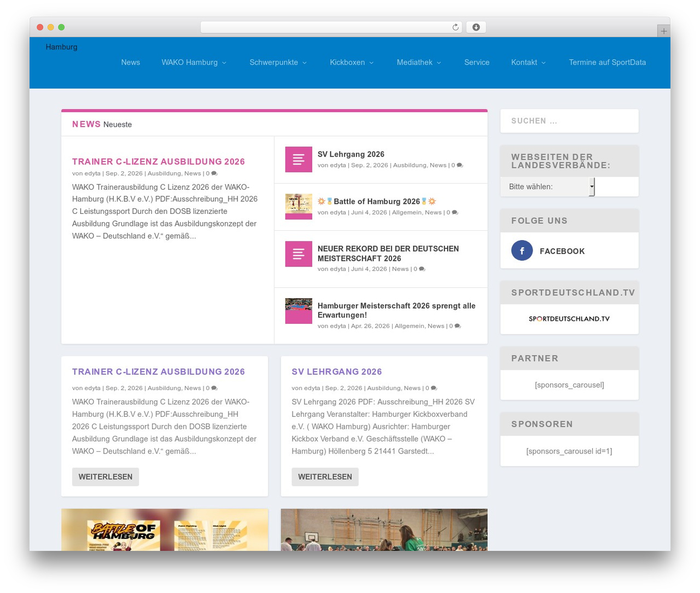Screen dimensions: 700x593
Task: Click the SV Lehrgang 2026 post format icon
Action: (299, 159)
